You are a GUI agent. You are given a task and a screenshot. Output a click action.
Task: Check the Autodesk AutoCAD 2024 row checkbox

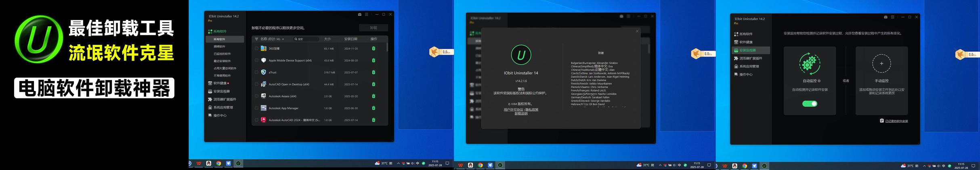pyautogui.click(x=256, y=120)
